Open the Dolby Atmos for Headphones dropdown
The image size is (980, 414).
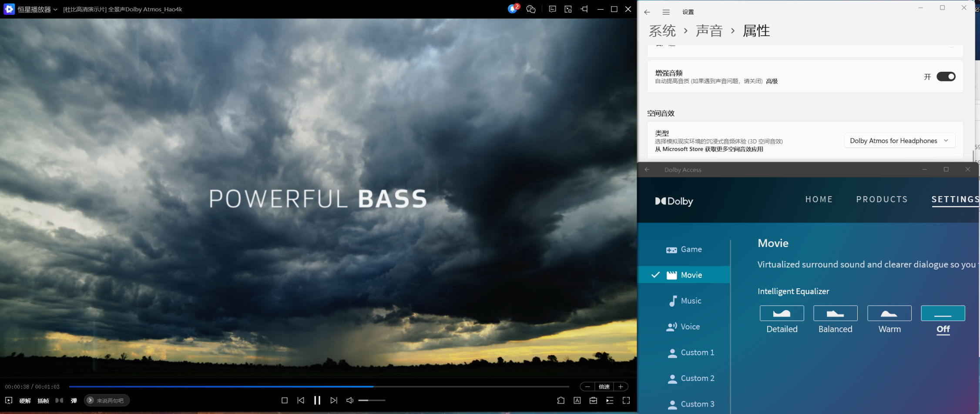(x=899, y=140)
